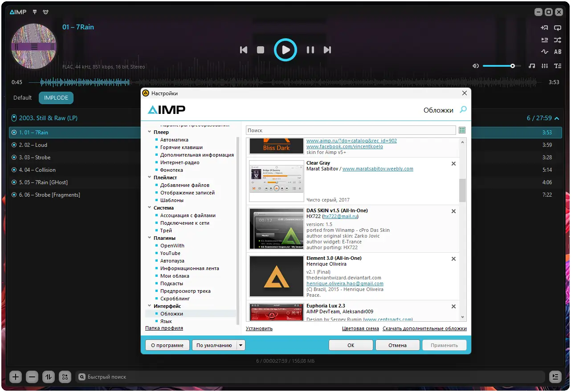Open the playback queue icon
571x392 pixels.
pos(544,40)
